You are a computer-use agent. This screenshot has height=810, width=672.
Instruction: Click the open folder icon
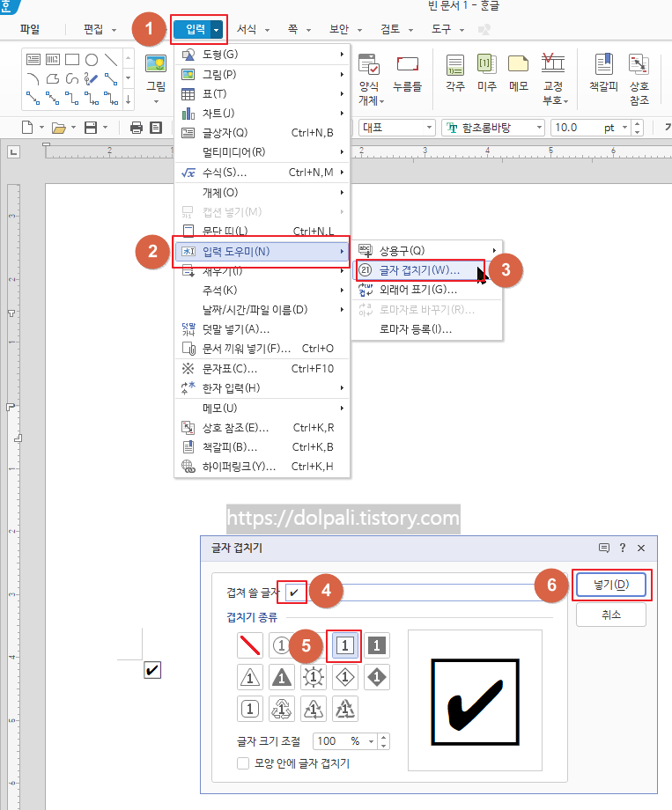58,128
